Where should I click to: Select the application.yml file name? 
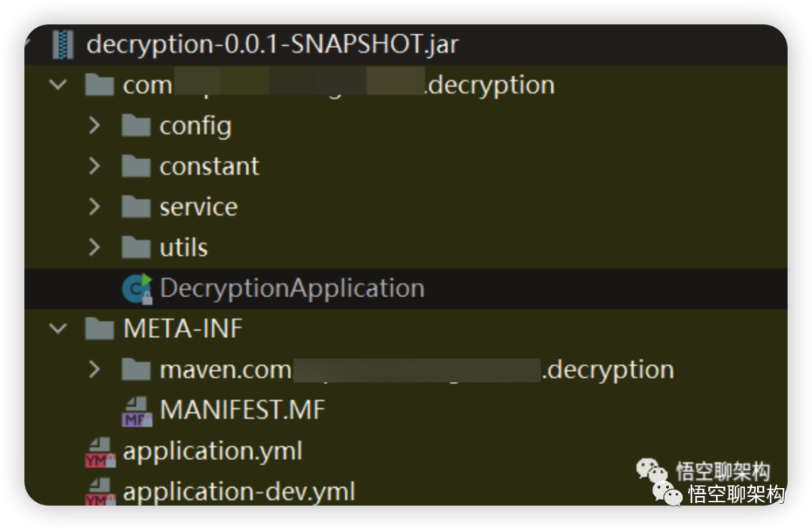(213, 452)
